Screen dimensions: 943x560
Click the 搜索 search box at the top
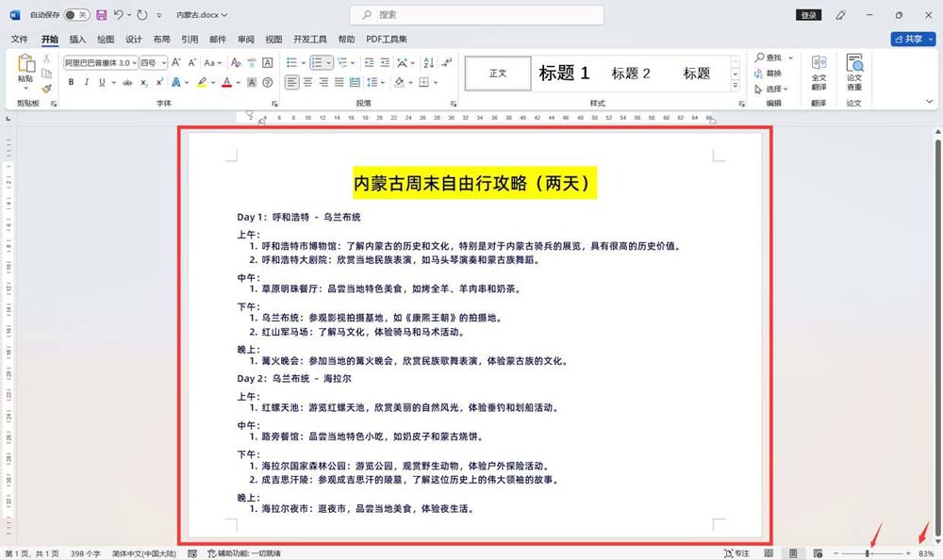476,15
